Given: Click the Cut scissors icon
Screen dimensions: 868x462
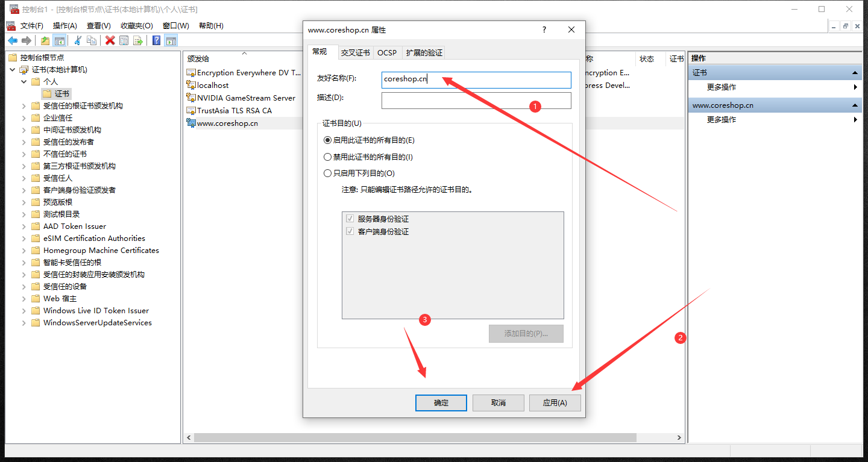Looking at the screenshot, I should tap(77, 40).
